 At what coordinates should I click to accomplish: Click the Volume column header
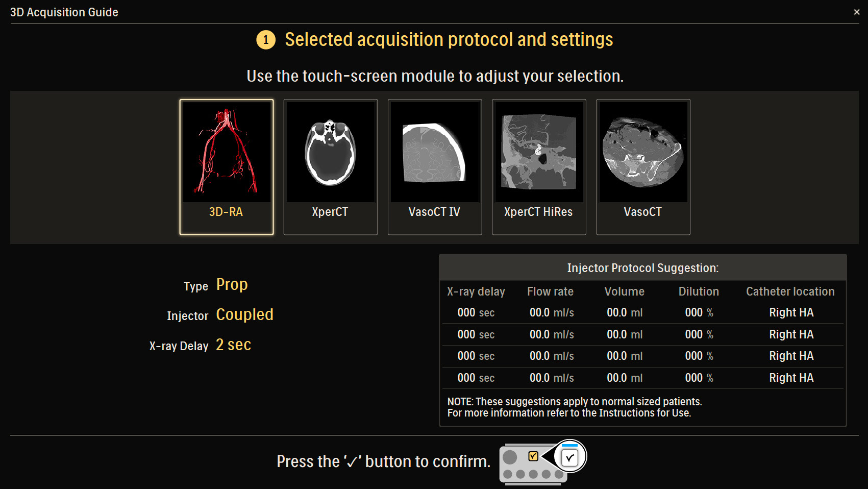624,291
